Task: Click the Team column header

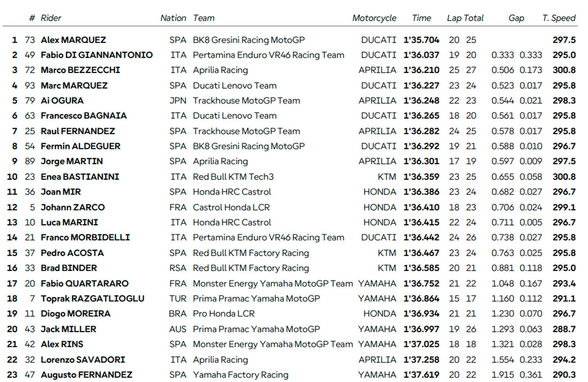Action: coord(204,18)
